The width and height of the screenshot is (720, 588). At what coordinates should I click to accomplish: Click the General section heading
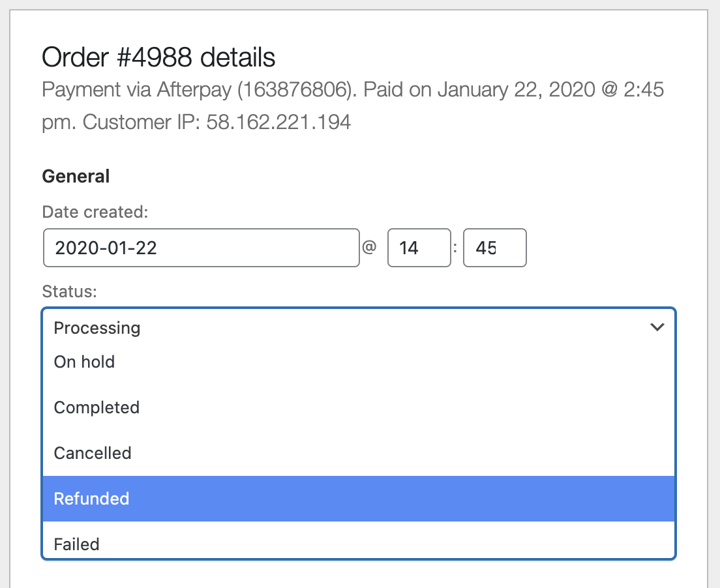pos(76,176)
